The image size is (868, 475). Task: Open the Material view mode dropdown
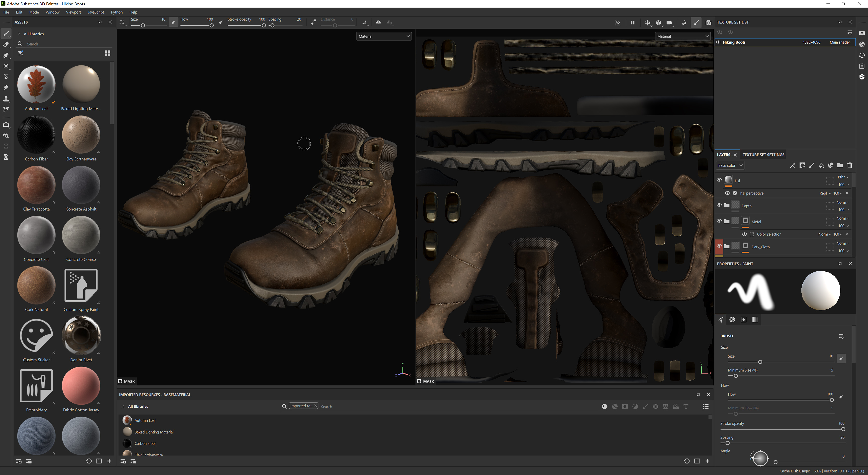pos(384,36)
